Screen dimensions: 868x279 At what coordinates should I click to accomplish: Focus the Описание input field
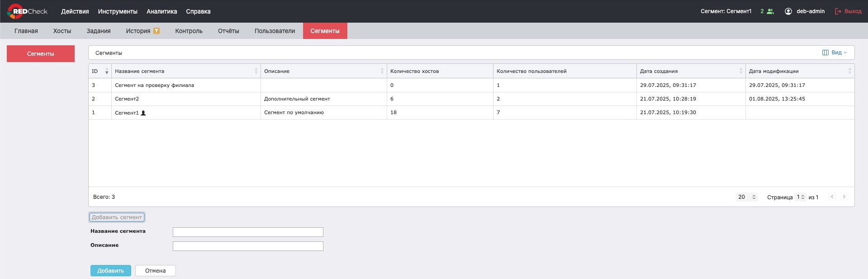[x=248, y=246]
